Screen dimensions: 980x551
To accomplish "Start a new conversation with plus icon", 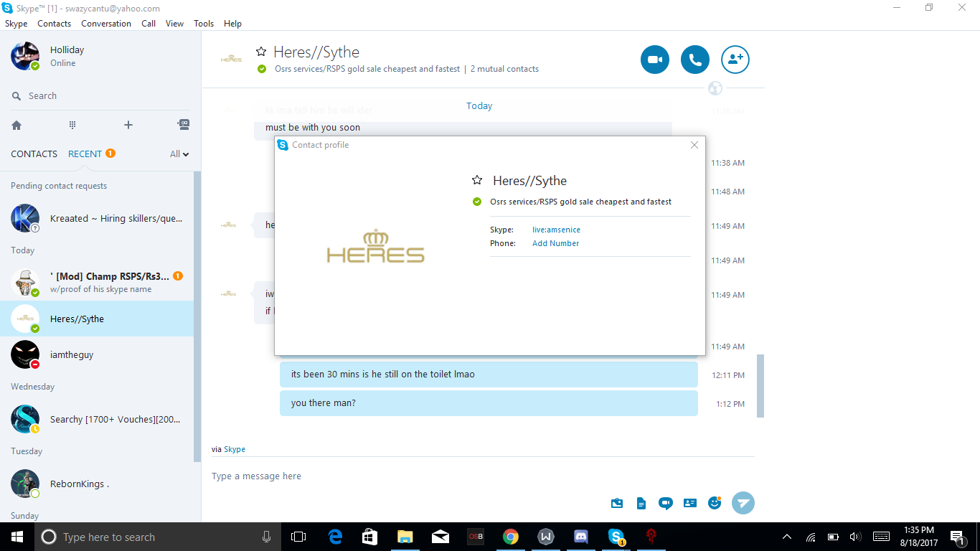I will coord(128,125).
